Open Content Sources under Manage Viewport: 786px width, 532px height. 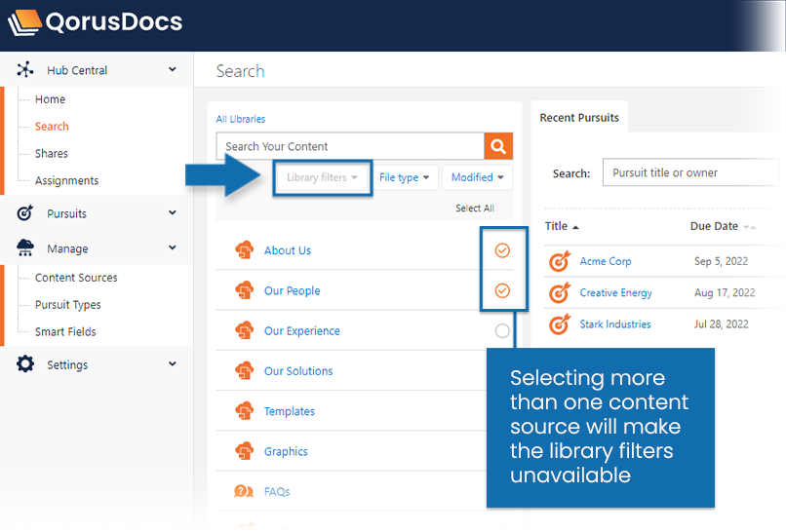click(x=76, y=278)
